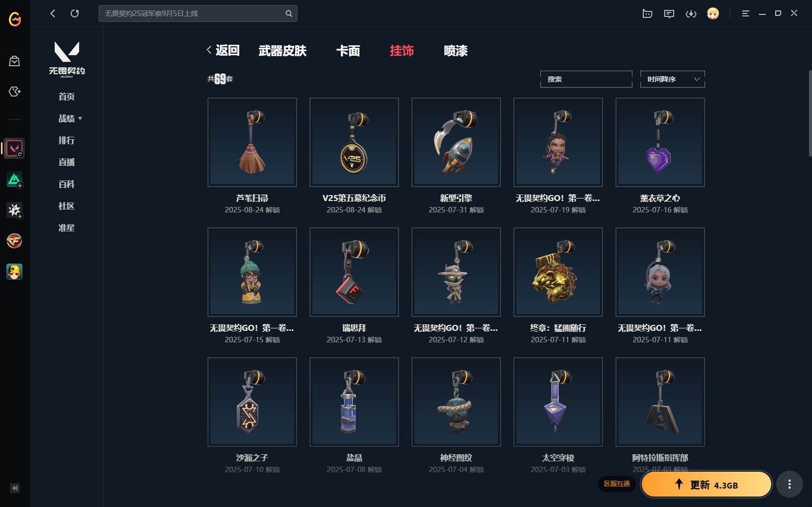Open the 时间降序 sort dropdown
Screen dimensions: 812x507
coord(672,79)
